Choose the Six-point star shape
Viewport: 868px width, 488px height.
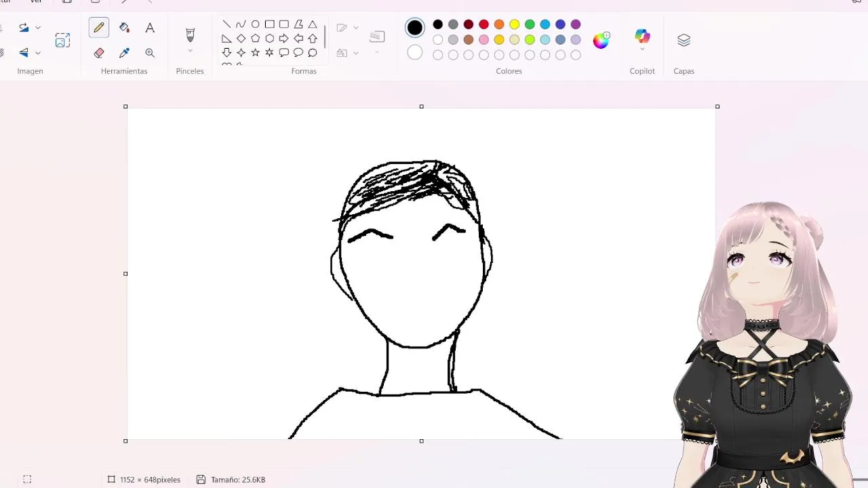pyautogui.click(x=269, y=53)
